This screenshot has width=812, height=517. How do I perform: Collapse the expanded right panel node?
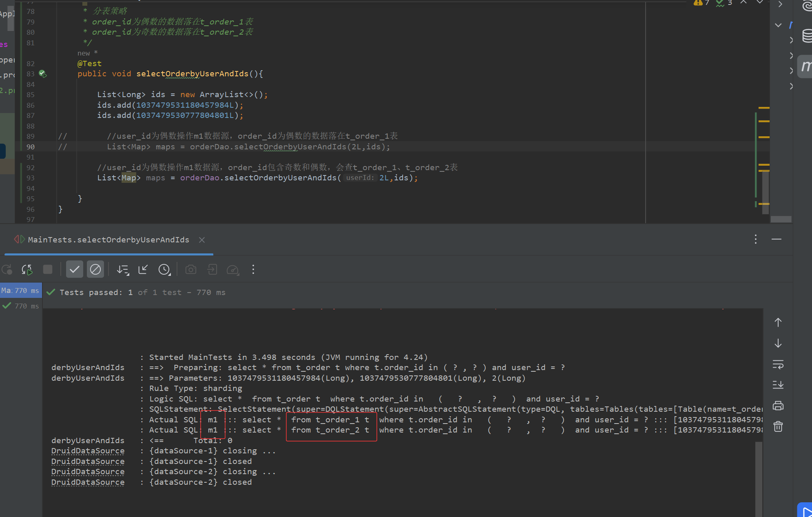(779, 25)
